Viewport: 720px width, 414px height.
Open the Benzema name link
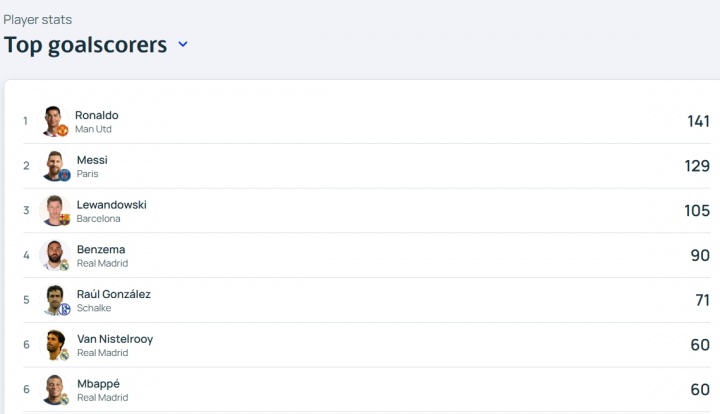point(101,249)
